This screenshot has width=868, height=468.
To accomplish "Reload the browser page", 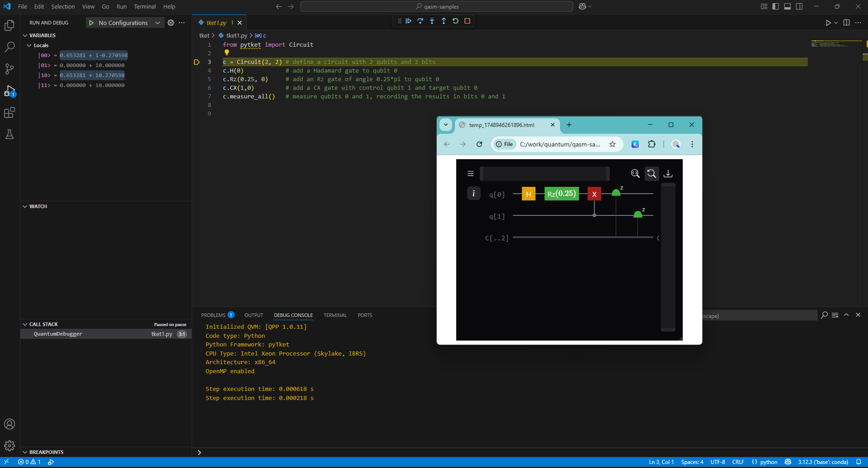I will (x=479, y=144).
